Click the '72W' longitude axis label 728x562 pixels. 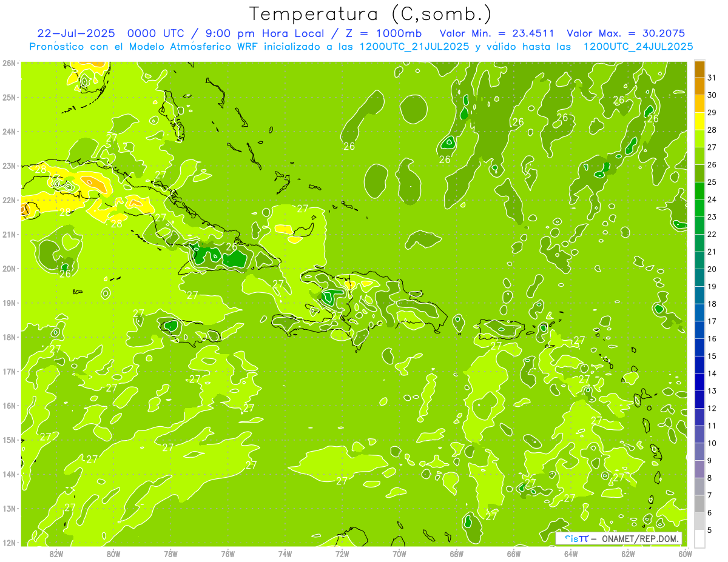(342, 554)
